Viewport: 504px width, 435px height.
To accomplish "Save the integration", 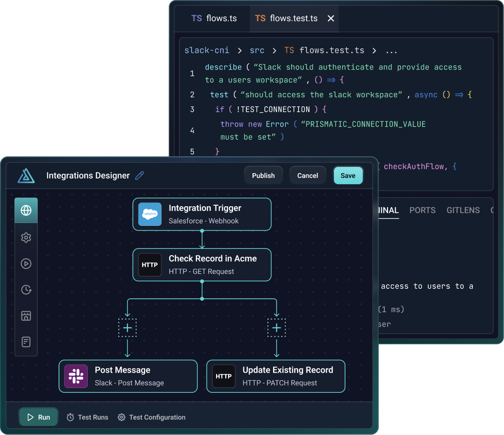I will 348,176.
